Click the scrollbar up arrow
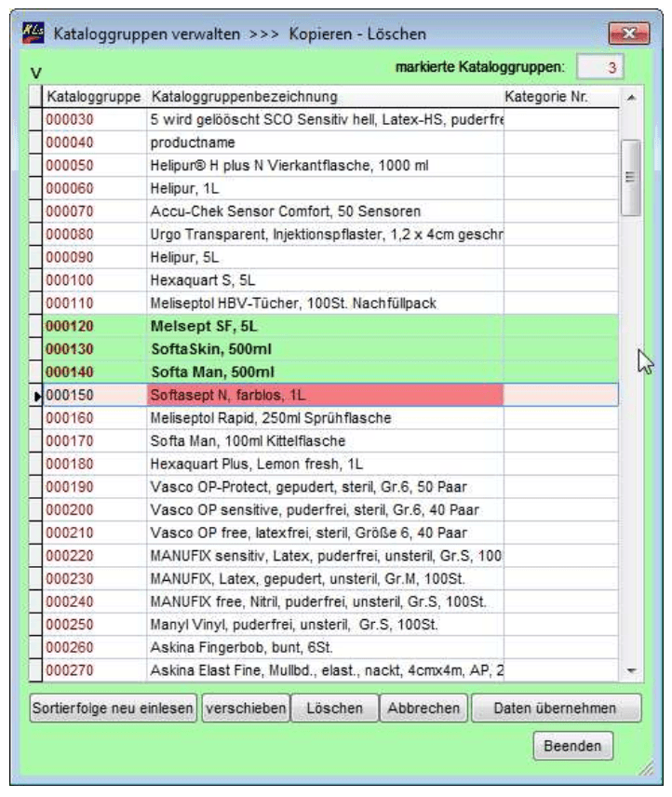Image resolution: width=672 pixels, height=797 pixels. click(631, 97)
